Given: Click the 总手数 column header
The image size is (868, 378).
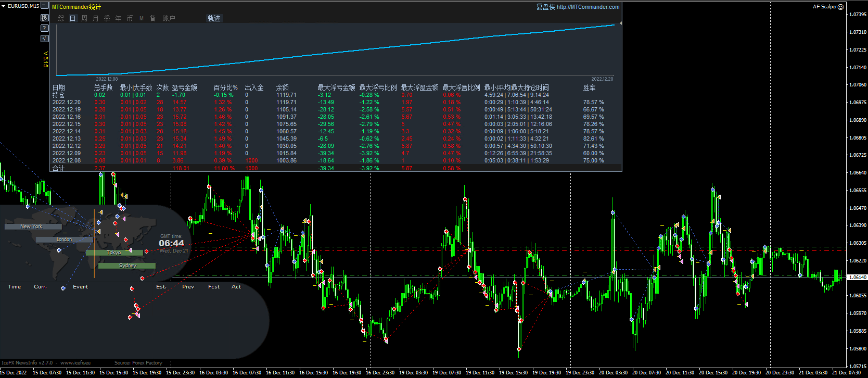Looking at the screenshot, I should tap(103, 87).
